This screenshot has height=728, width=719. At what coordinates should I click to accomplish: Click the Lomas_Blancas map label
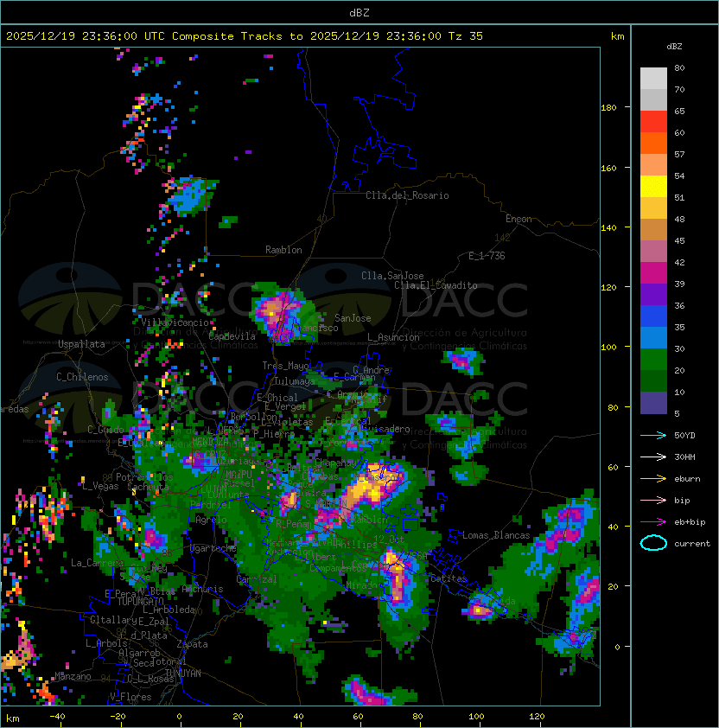[x=496, y=535]
